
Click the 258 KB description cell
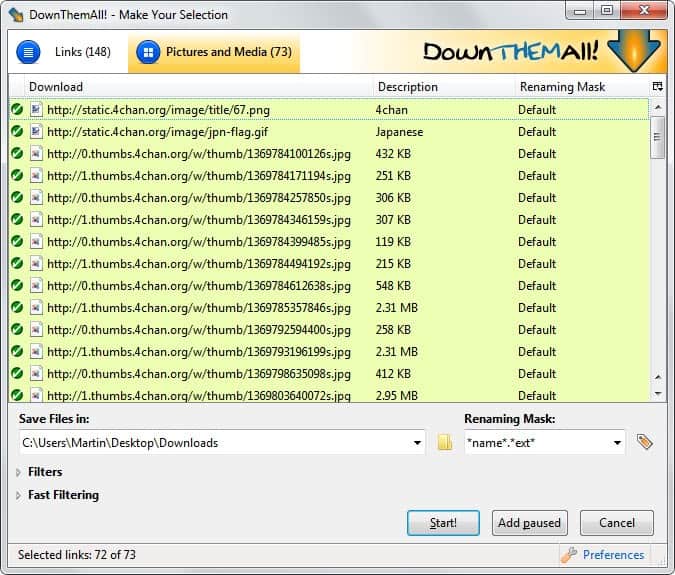393,330
